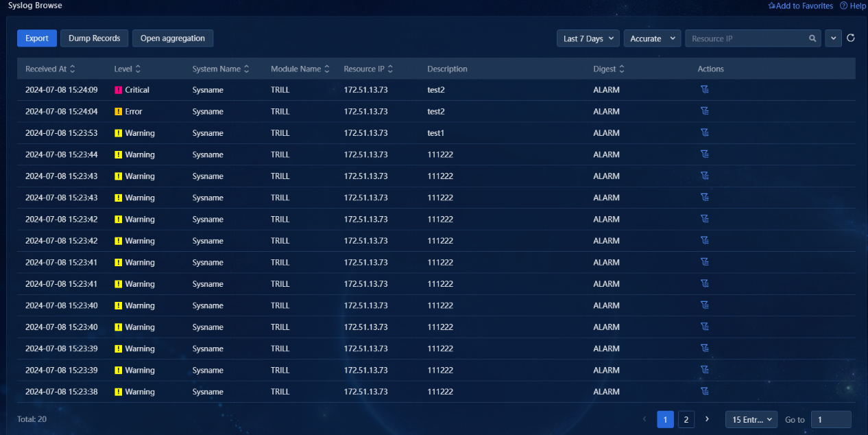The image size is (868, 435).
Task: Sort by Module Name column
Action: pyautogui.click(x=327, y=69)
